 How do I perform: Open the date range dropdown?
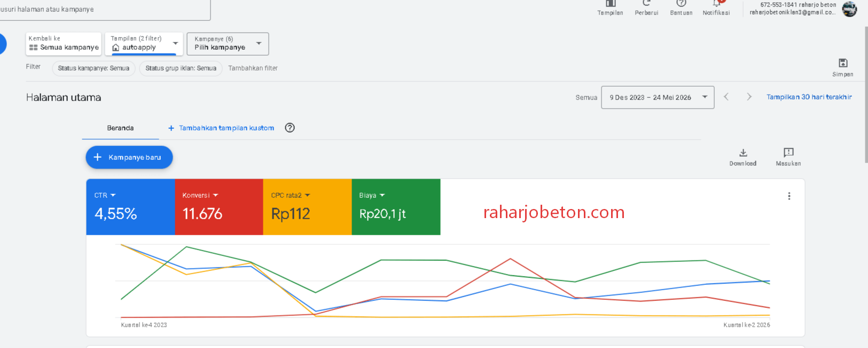(x=658, y=97)
